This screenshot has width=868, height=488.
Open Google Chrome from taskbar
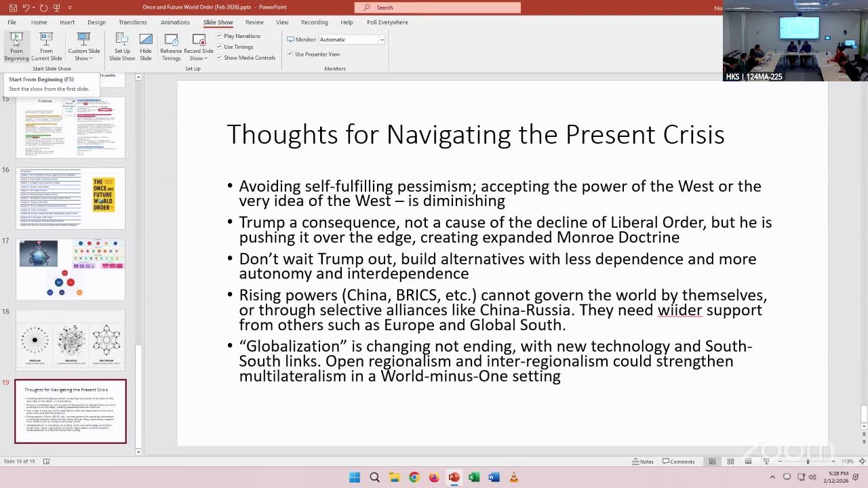(414, 477)
